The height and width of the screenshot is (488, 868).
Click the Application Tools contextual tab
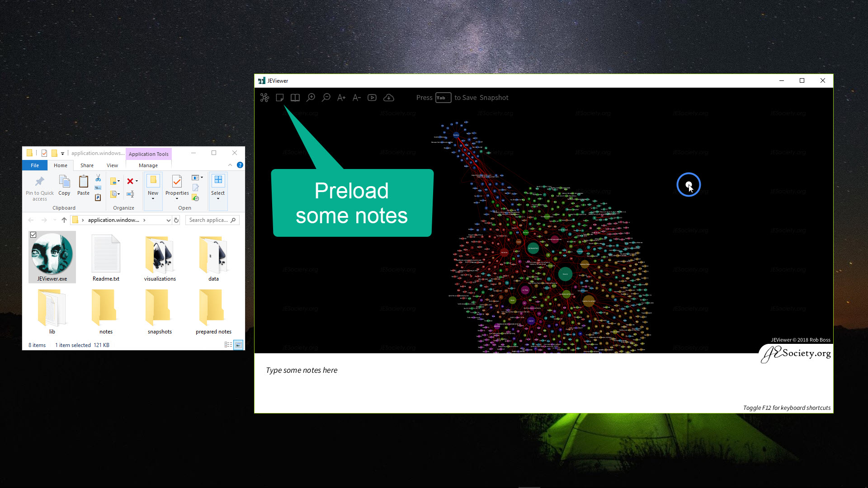coord(148,154)
